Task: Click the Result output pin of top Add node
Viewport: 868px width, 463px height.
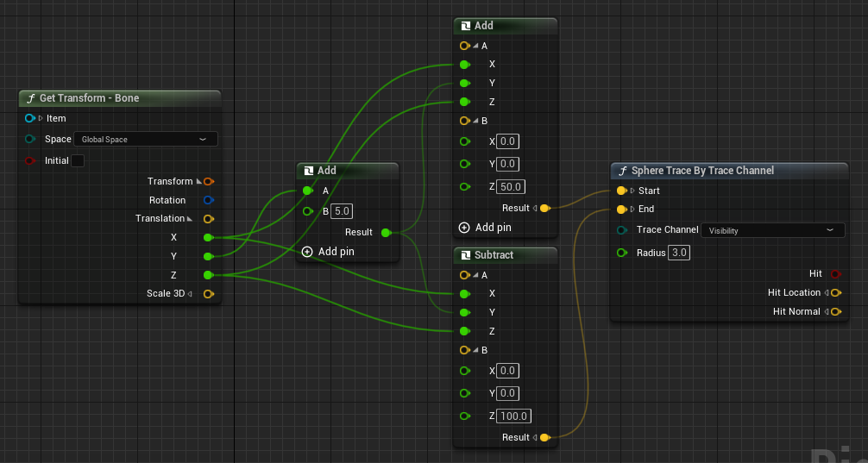Action: point(544,209)
